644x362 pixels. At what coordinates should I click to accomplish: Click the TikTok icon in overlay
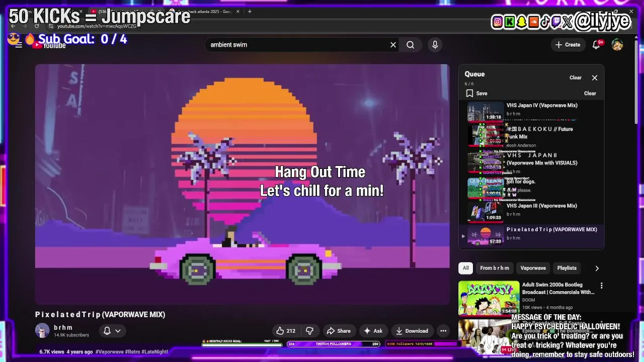545,22
